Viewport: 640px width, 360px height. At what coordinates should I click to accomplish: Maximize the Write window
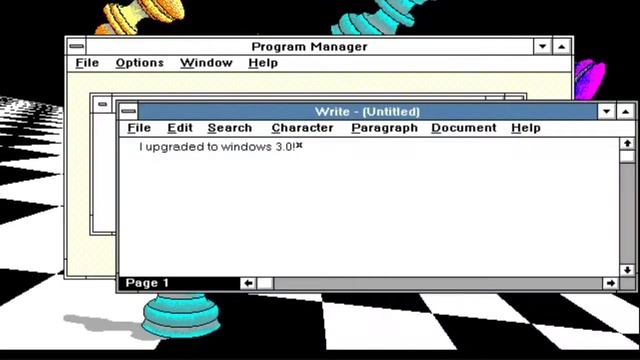click(x=625, y=111)
